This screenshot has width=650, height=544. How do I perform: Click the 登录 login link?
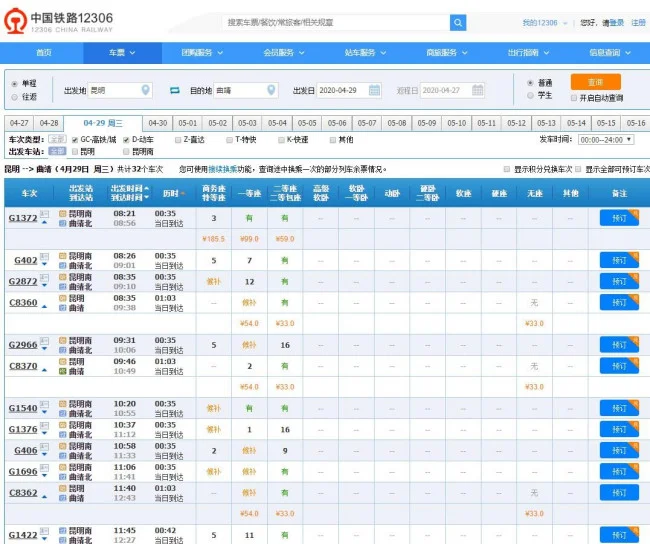(x=617, y=23)
